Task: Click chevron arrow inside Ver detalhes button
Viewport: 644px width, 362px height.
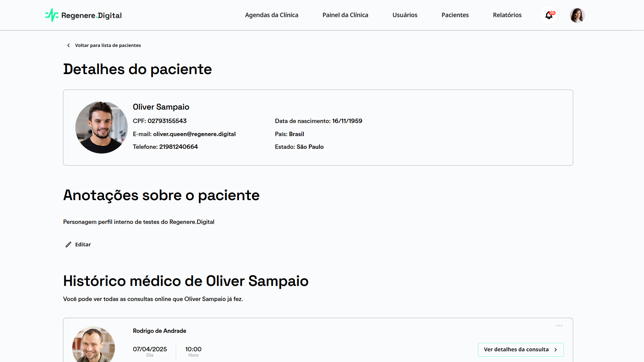Action: tap(555, 350)
